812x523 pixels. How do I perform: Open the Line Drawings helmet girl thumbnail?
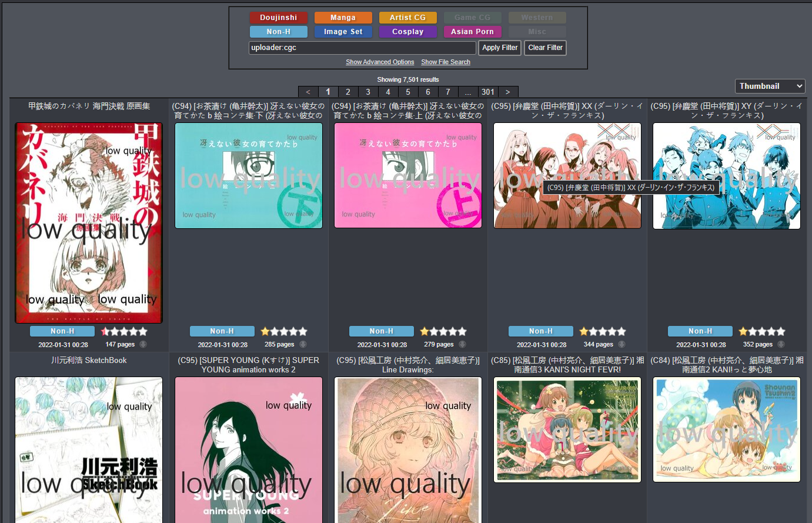(408, 450)
